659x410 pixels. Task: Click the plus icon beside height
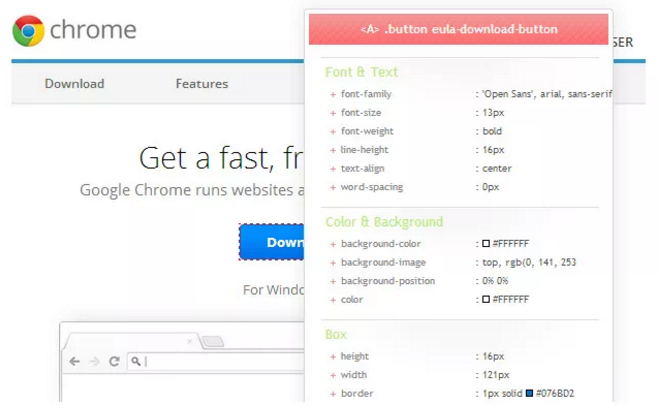333,357
